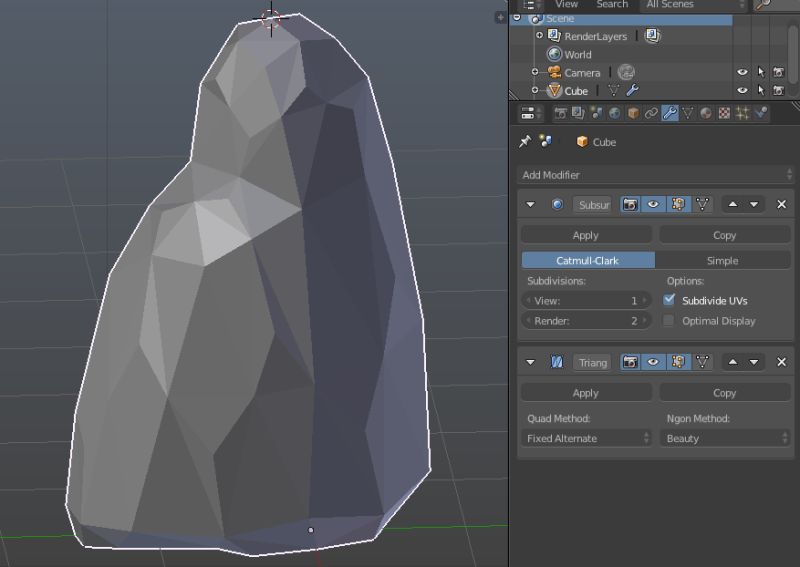
Task: Toggle Subsurf modifier render visibility
Action: tap(631, 205)
